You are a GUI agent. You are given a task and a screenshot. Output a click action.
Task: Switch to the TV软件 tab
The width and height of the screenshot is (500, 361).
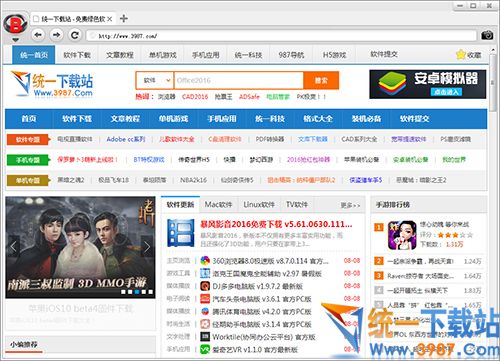point(297,205)
